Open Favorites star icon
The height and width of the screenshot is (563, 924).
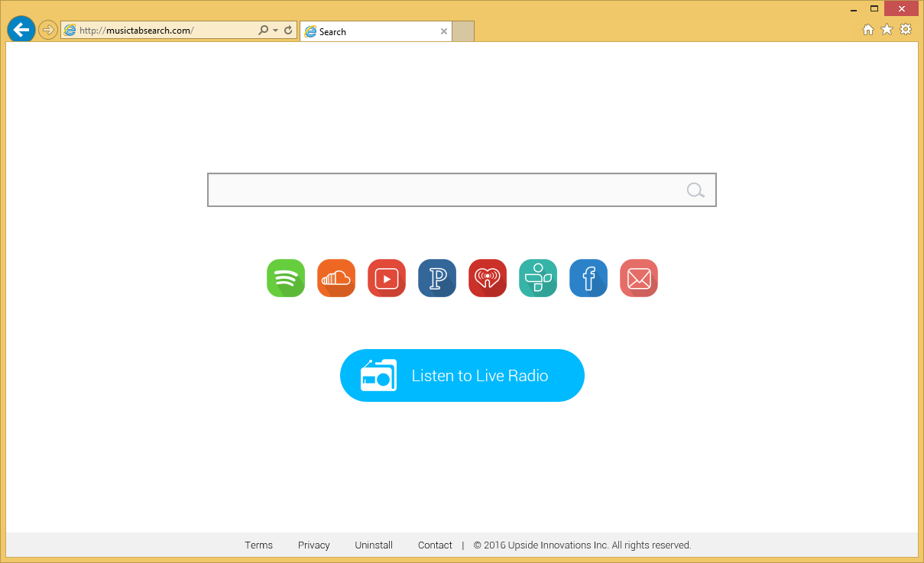tap(887, 29)
